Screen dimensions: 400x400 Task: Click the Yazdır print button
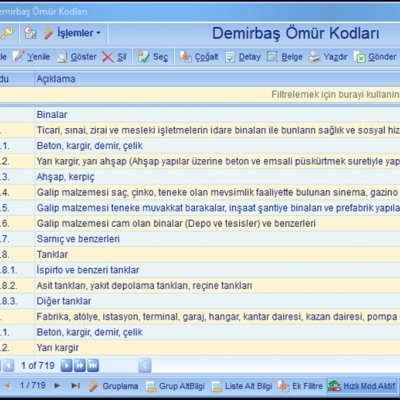coord(328,57)
